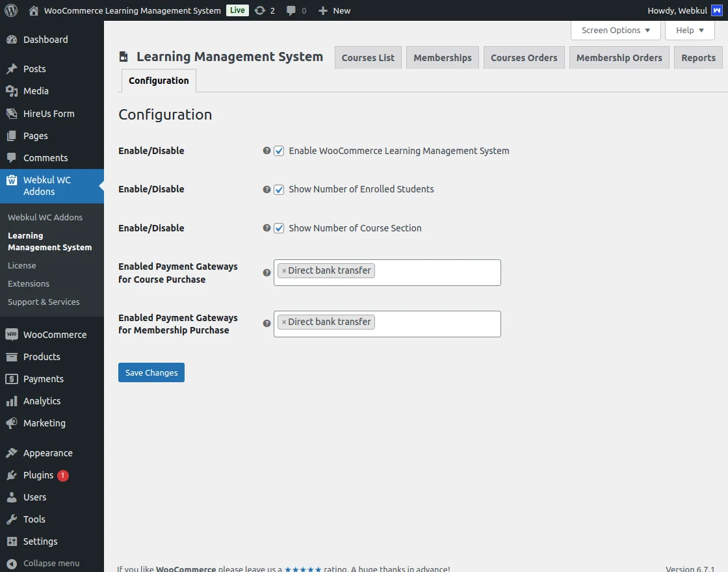Remove Direct bank transfer from membership gateways
This screenshot has height=572, width=728.
284,321
